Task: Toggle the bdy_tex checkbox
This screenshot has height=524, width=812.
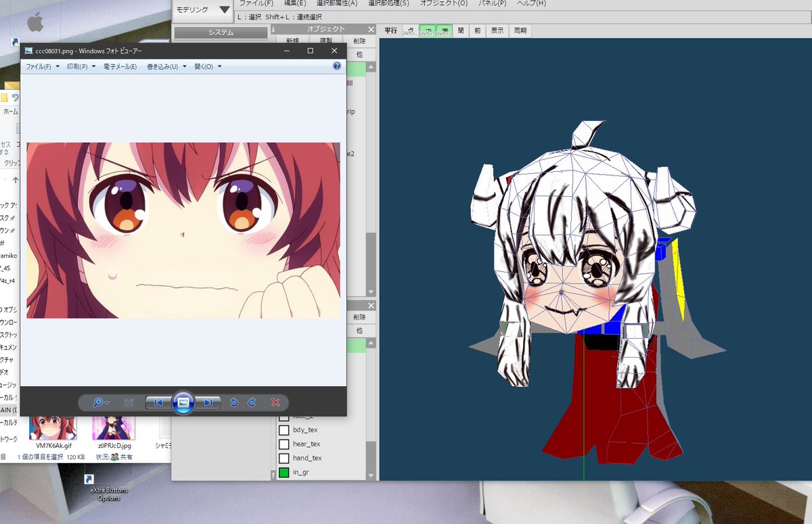Action: point(284,430)
